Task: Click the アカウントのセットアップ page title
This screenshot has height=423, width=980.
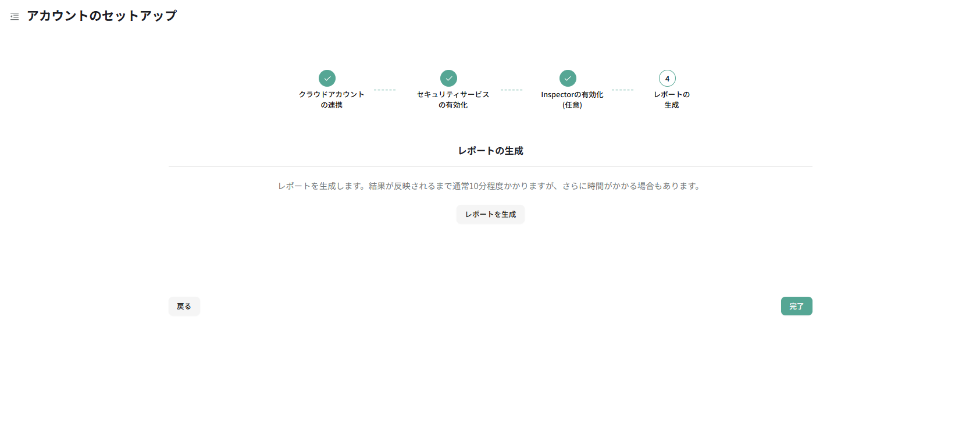Action: [102, 16]
